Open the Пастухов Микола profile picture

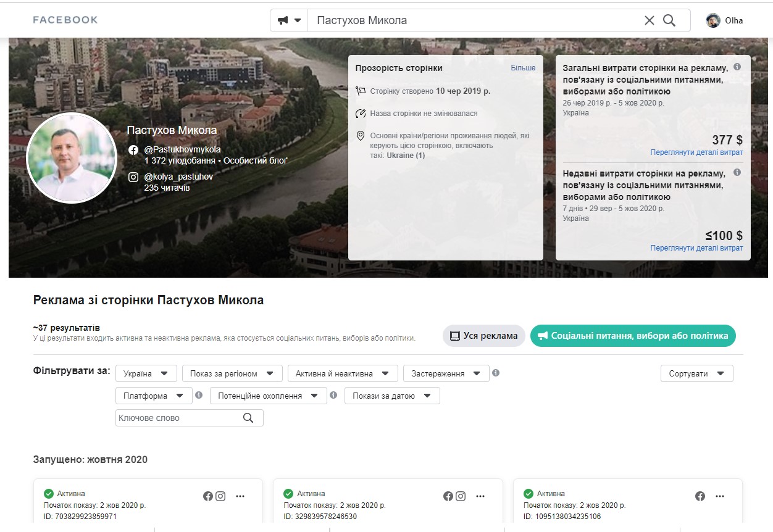point(72,158)
